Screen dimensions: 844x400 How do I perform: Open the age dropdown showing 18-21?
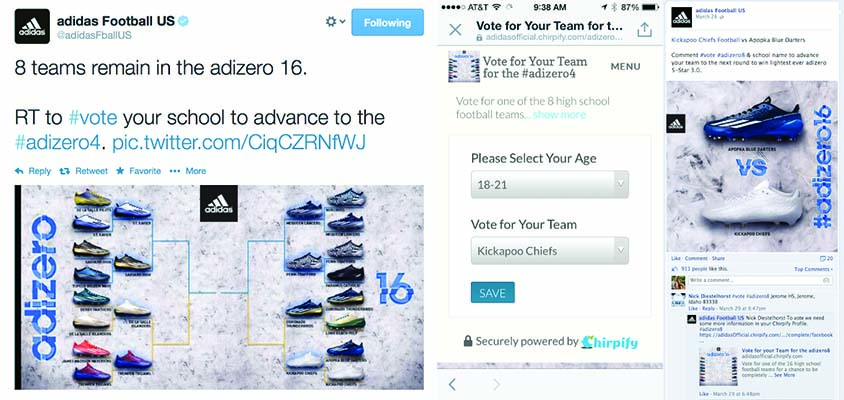pyautogui.click(x=550, y=185)
